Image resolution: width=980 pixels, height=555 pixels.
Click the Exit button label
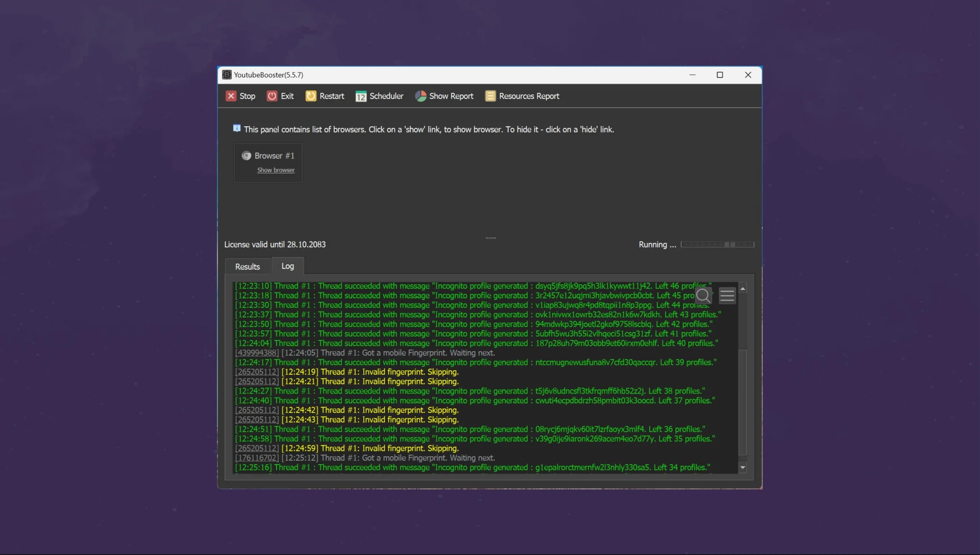tap(287, 96)
